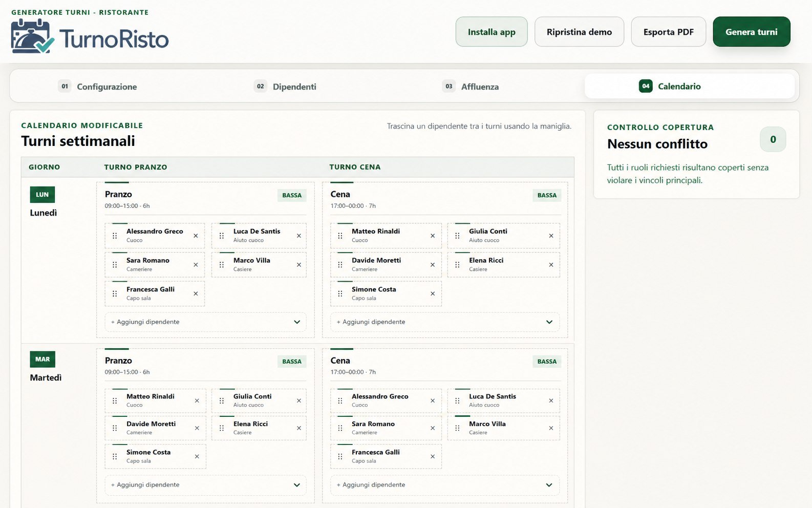Switch to the Configurazione step tab
This screenshot has height=508, width=812.
[97, 87]
